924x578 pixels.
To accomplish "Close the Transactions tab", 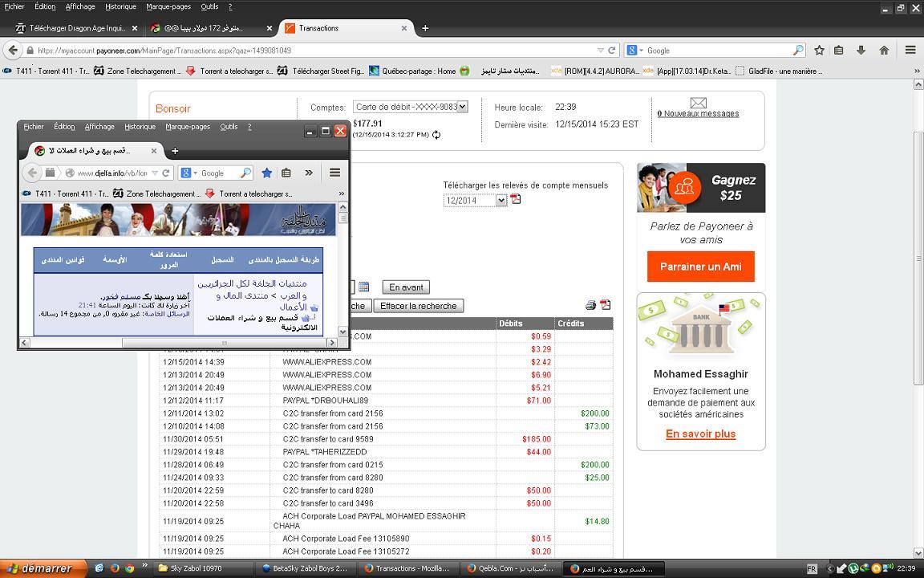I will [x=404, y=28].
